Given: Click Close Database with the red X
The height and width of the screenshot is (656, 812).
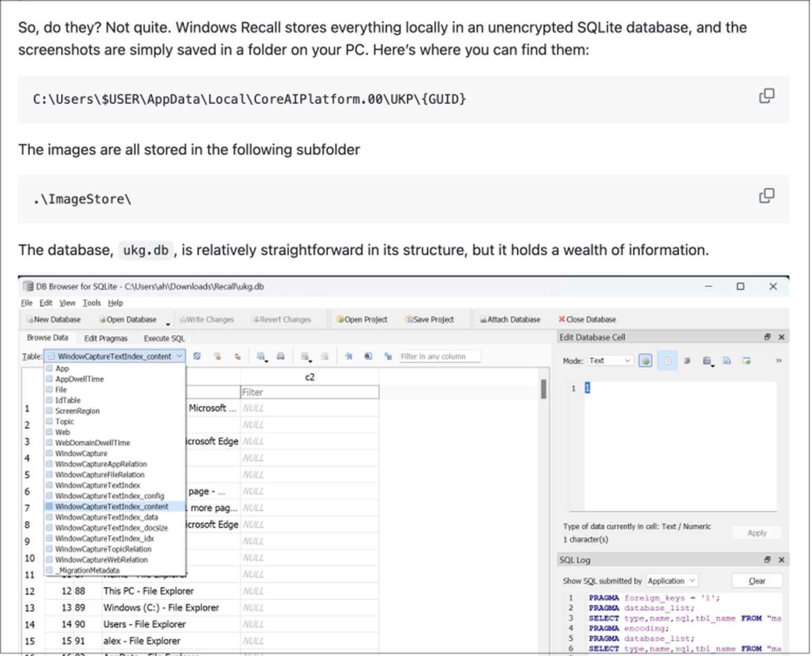Looking at the screenshot, I should pyautogui.click(x=587, y=320).
